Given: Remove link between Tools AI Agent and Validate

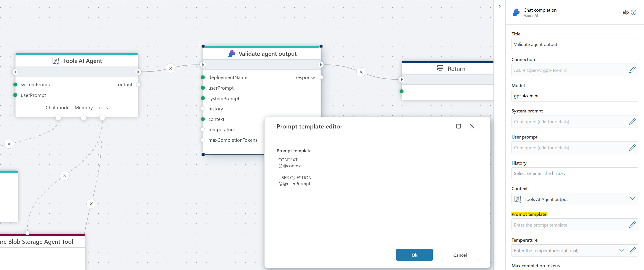Looking at the screenshot, I should pos(170,68).
